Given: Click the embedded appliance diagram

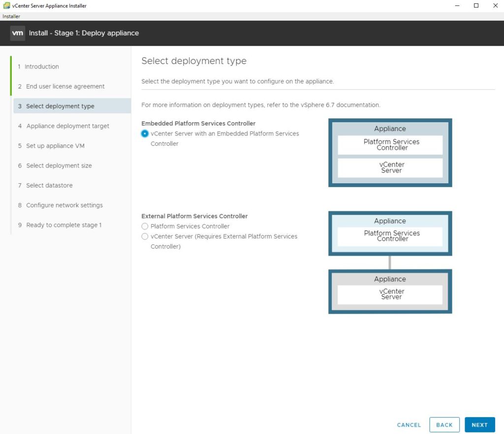Looking at the screenshot, I should pos(390,153).
